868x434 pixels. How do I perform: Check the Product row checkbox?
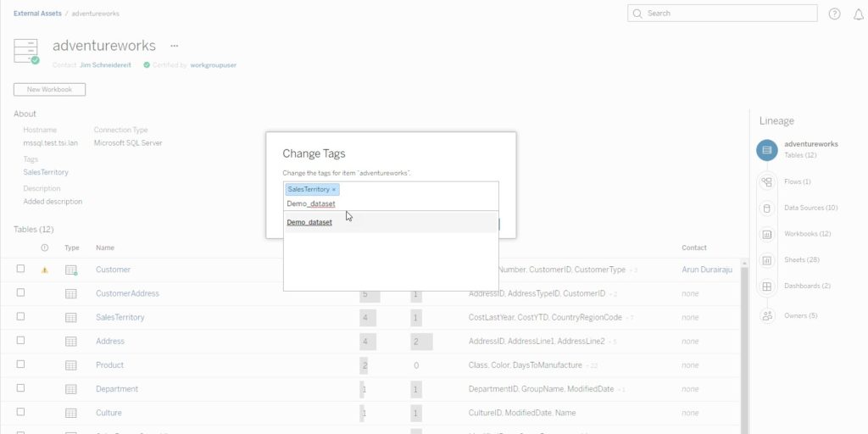coord(20,364)
